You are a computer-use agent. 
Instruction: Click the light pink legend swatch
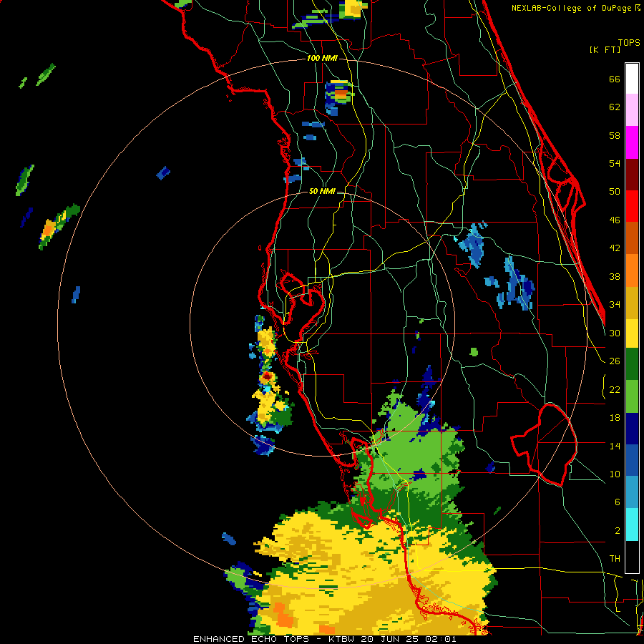click(x=632, y=110)
